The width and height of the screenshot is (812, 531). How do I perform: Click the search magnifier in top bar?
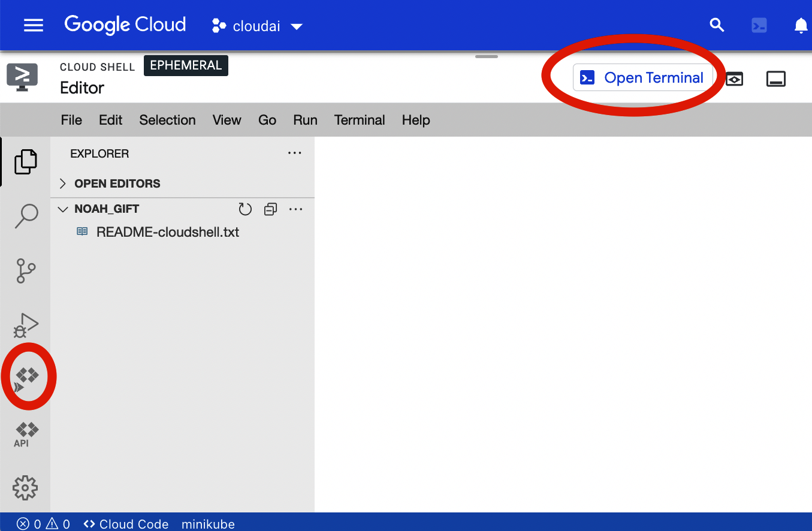(x=717, y=25)
